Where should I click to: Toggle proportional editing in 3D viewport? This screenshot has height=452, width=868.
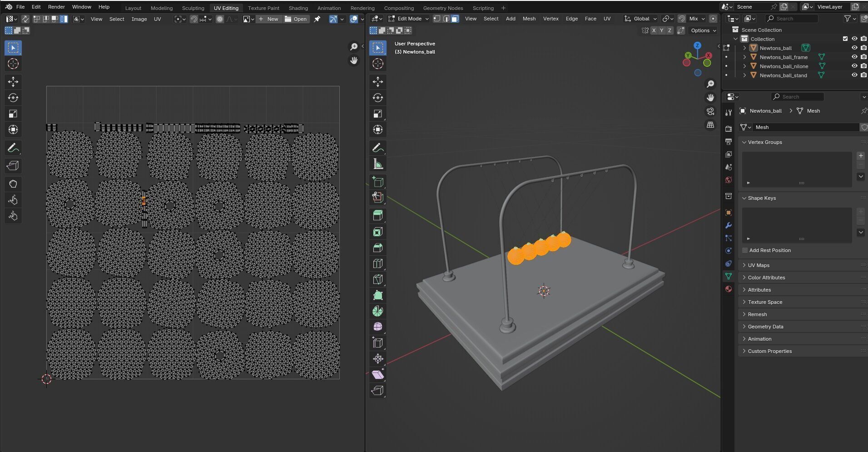pyautogui.click(x=713, y=19)
